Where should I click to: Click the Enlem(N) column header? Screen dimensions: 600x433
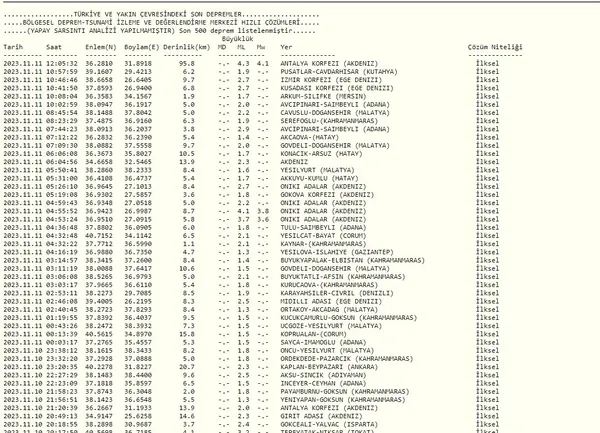pyautogui.click(x=101, y=47)
